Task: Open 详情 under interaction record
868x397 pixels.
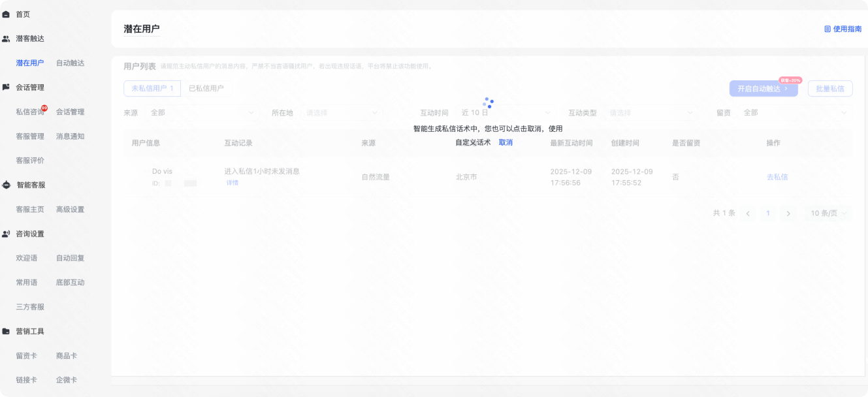Action: (x=233, y=183)
